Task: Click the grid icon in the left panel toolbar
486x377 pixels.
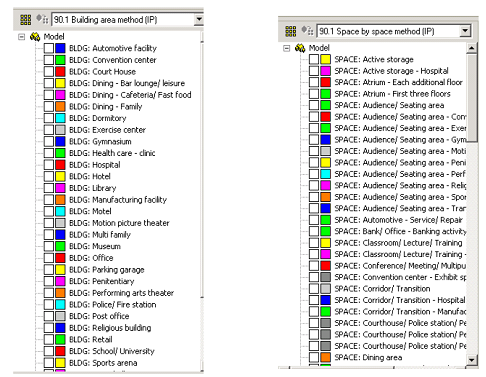Action: (x=26, y=20)
